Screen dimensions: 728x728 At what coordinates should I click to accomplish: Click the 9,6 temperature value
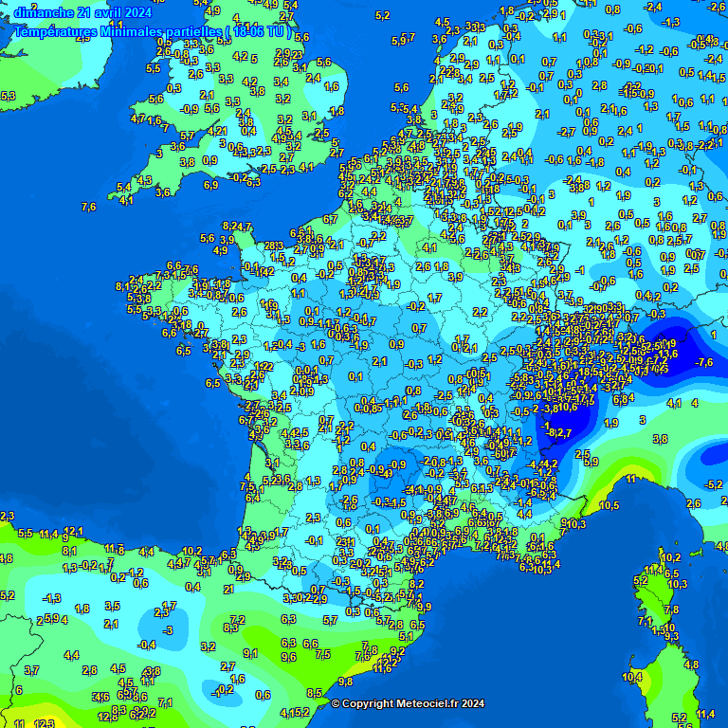(x=288, y=657)
